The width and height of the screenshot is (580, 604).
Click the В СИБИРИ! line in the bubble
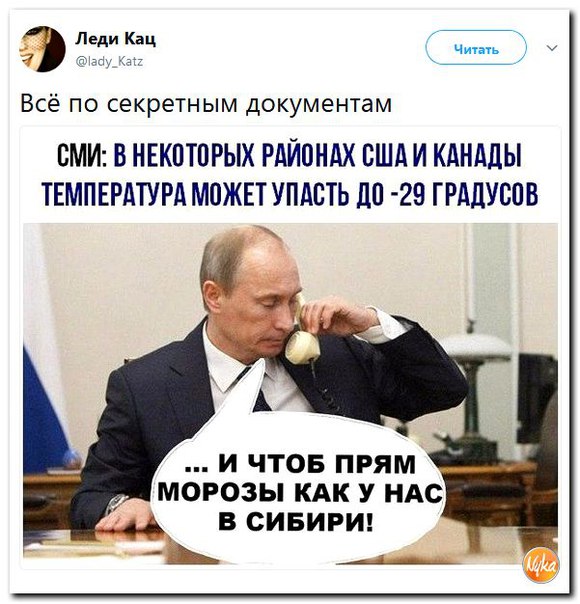[296, 521]
